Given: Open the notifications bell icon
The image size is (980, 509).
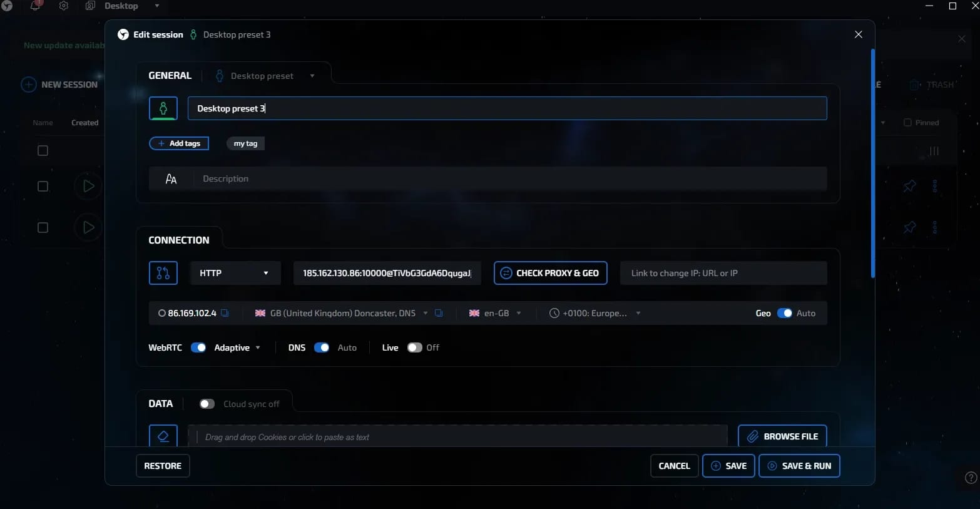Looking at the screenshot, I should click(x=36, y=6).
